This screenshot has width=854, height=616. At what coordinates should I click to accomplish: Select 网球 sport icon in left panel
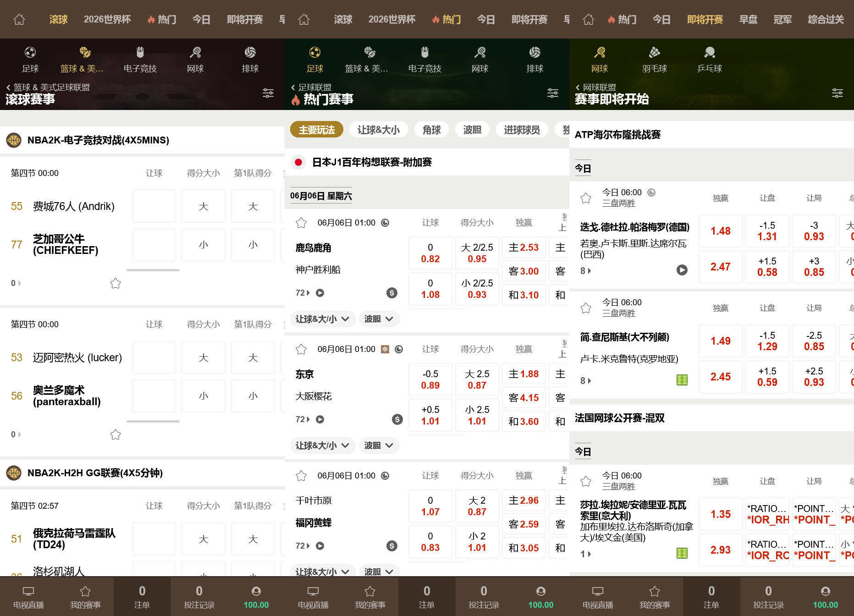(x=195, y=60)
